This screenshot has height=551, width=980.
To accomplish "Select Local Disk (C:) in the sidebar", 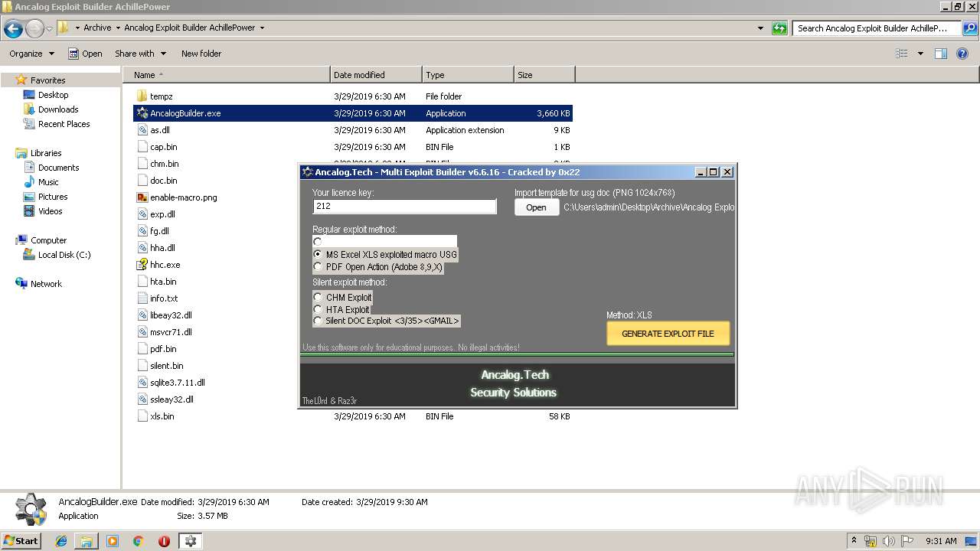I will [x=64, y=255].
